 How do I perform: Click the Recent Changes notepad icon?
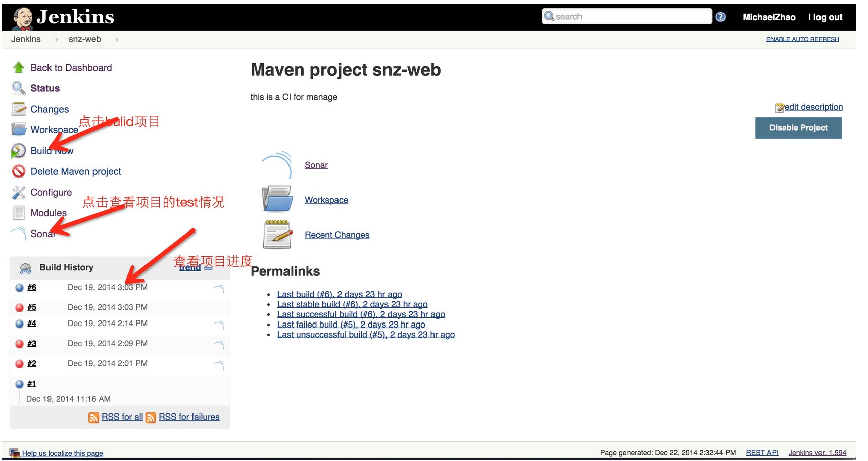[x=277, y=234]
